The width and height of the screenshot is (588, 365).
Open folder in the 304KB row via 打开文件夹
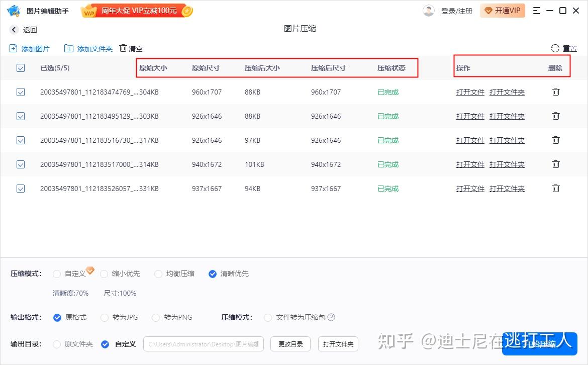507,92
